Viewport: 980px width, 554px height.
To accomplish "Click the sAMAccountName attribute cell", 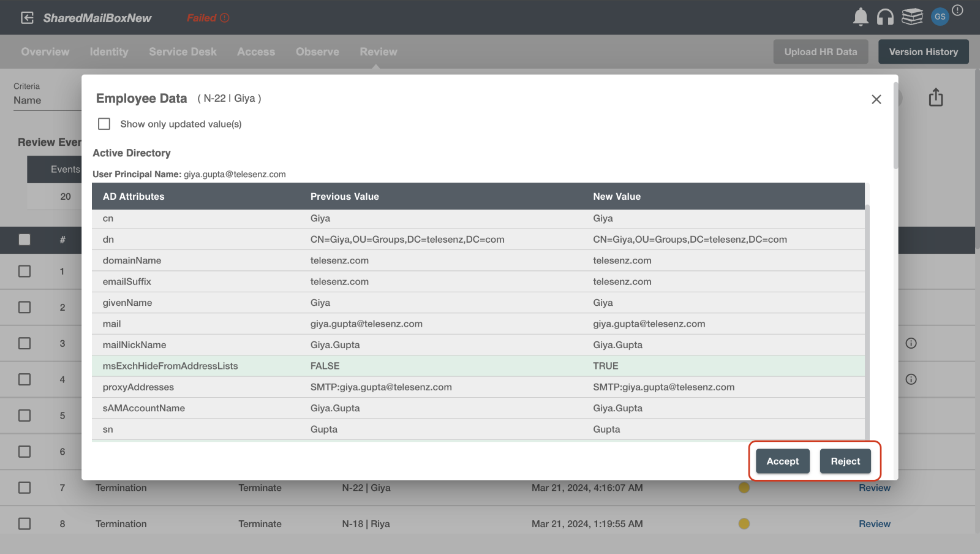I will tap(144, 408).
